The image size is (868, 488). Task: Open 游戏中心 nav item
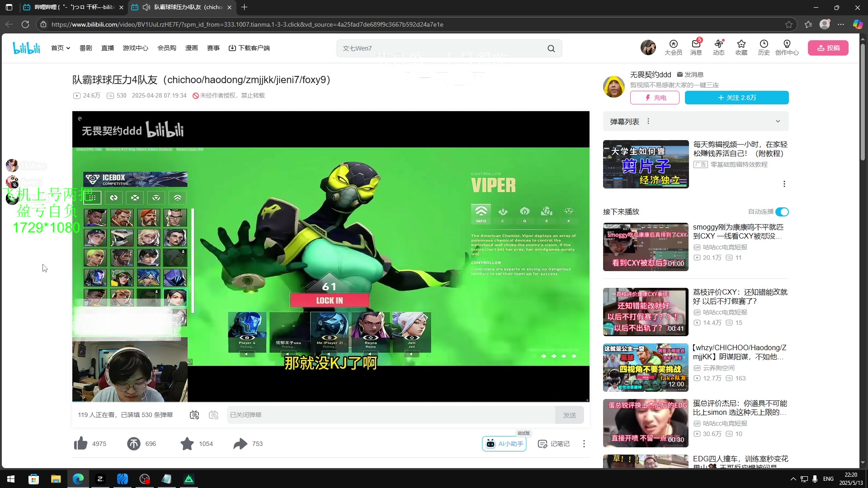click(136, 48)
